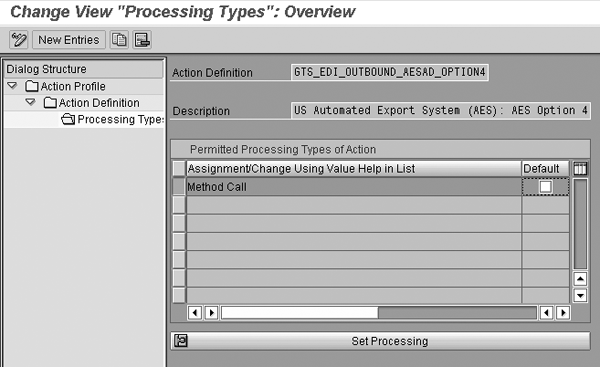The image size is (600, 367).
Task: Select the Method Call row selector
Action: pyautogui.click(x=179, y=187)
